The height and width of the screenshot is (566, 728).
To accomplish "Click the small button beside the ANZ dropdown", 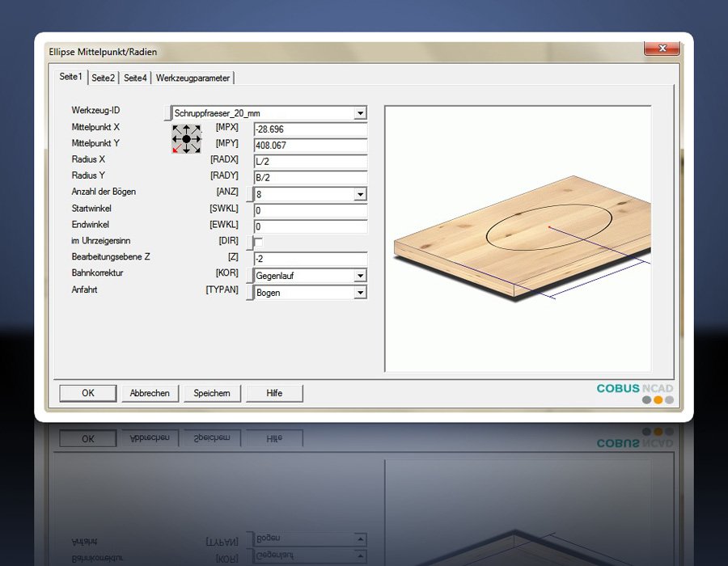I will [x=250, y=194].
